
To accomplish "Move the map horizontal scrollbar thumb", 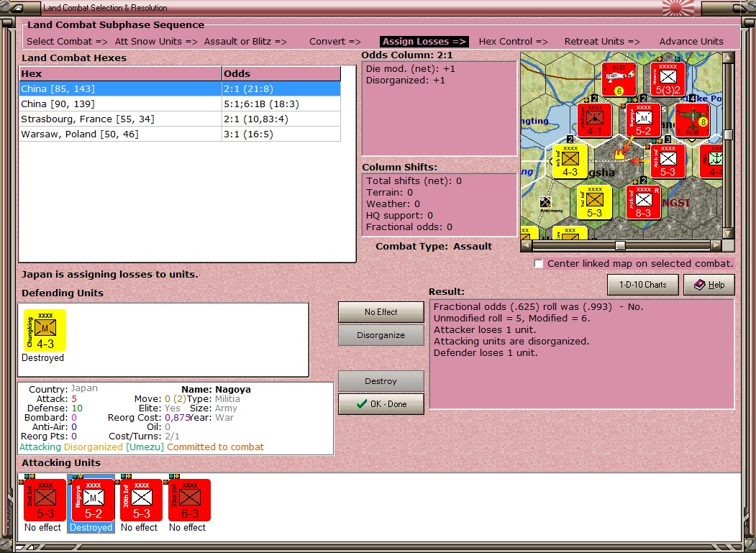I will [x=620, y=246].
